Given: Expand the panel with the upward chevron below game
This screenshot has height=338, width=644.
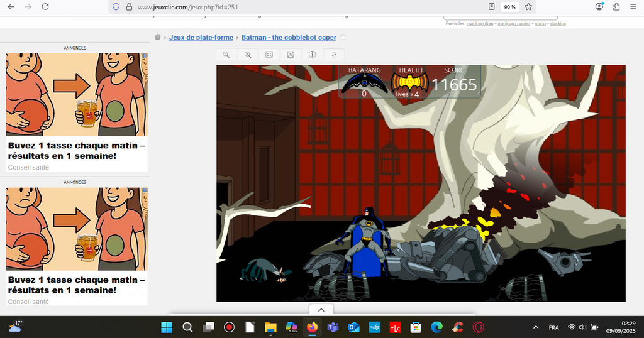Looking at the screenshot, I should 321,310.
